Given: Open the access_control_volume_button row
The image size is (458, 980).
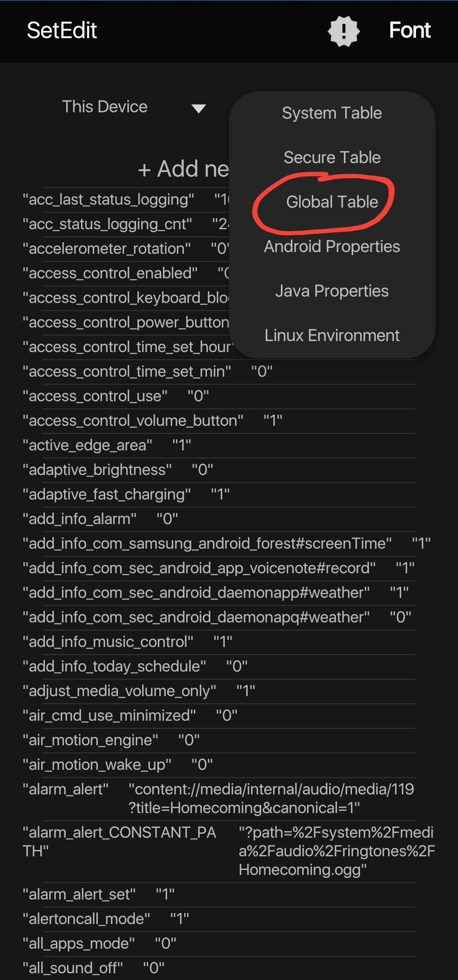Looking at the screenshot, I should coord(153,421).
